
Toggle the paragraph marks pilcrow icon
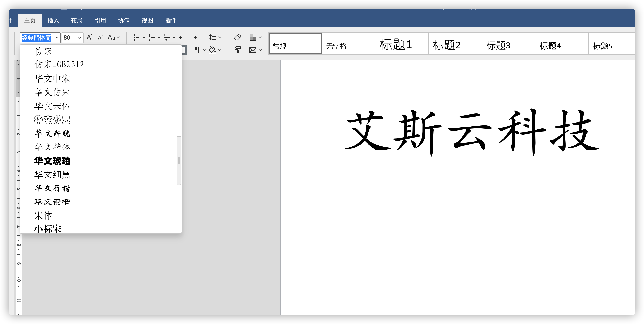click(x=197, y=50)
